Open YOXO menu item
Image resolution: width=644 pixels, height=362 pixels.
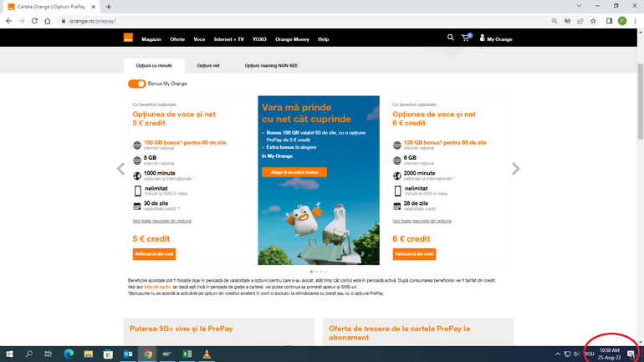tap(259, 39)
